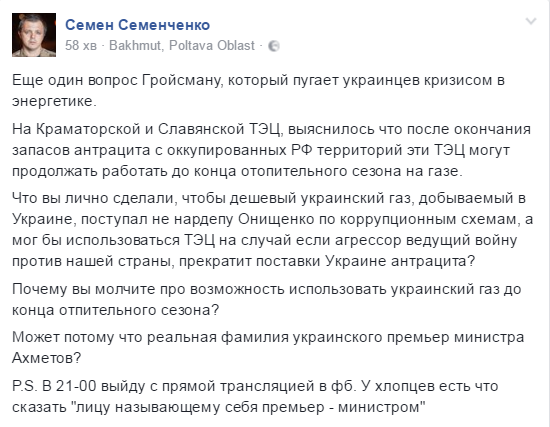Viewport: 550px width, 427px height.
Task: Click the text Краматорской и Славянской ТЭЦ
Action: 158,129
